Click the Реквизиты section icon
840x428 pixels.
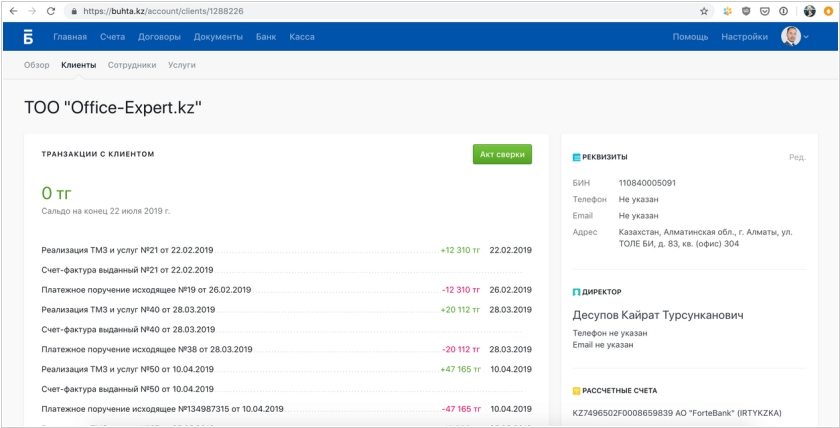tap(576, 157)
